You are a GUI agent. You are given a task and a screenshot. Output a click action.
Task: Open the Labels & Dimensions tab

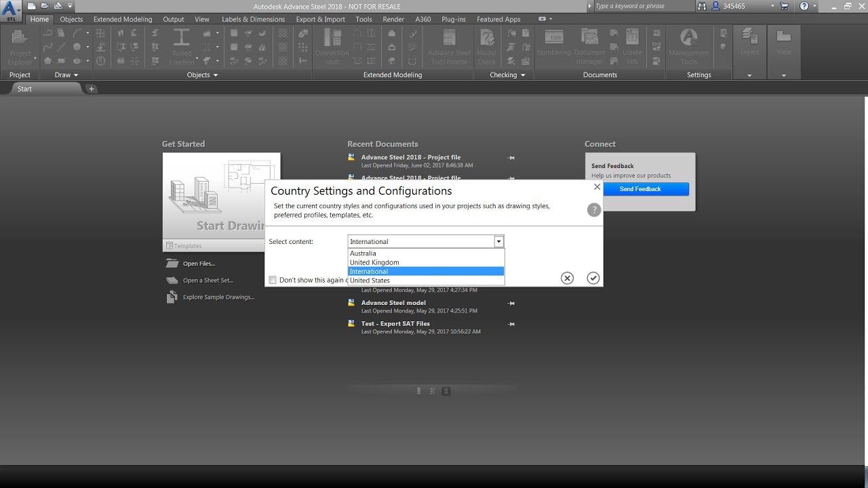click(x=254, y=19)
